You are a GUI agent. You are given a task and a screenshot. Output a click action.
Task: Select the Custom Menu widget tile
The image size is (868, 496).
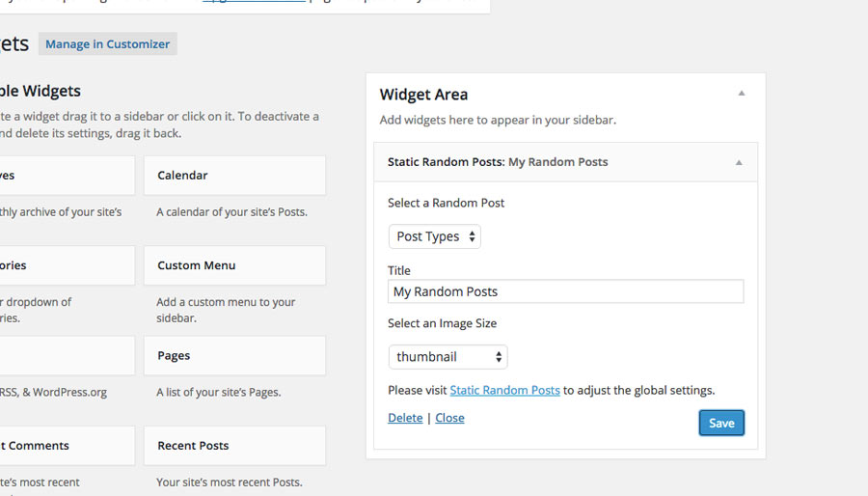[x=234, y=265]
